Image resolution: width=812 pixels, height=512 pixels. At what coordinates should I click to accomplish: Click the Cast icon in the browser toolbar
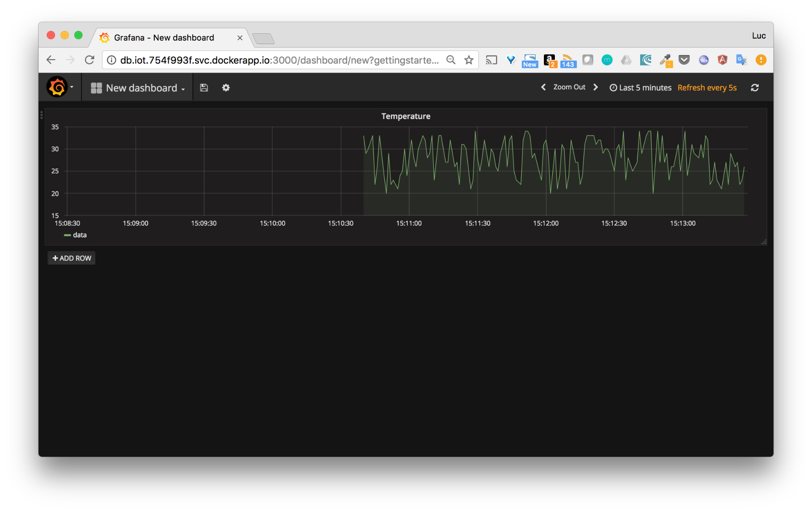pos(491,60)
